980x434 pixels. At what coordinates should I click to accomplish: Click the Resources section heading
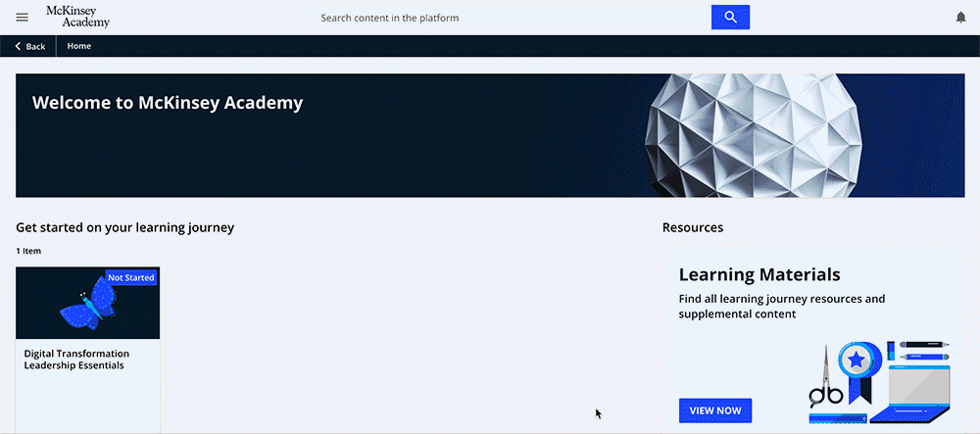pyautogui.click(x=692, y=227)
